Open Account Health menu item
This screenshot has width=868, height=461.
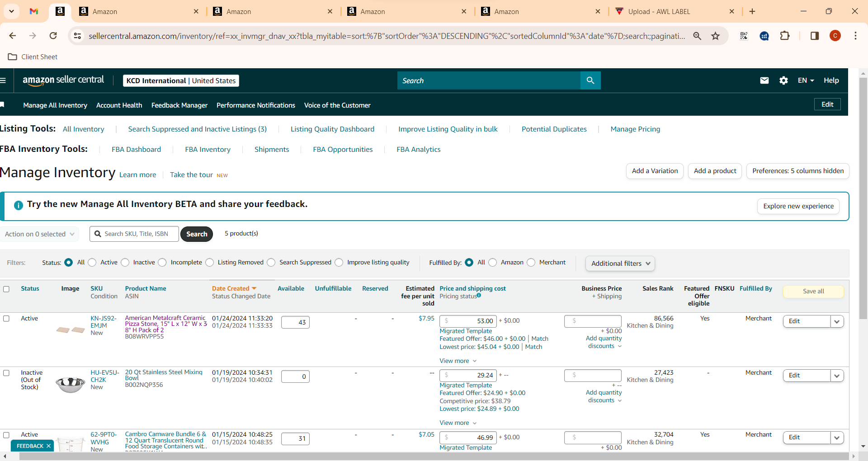(x=119, y=105)
